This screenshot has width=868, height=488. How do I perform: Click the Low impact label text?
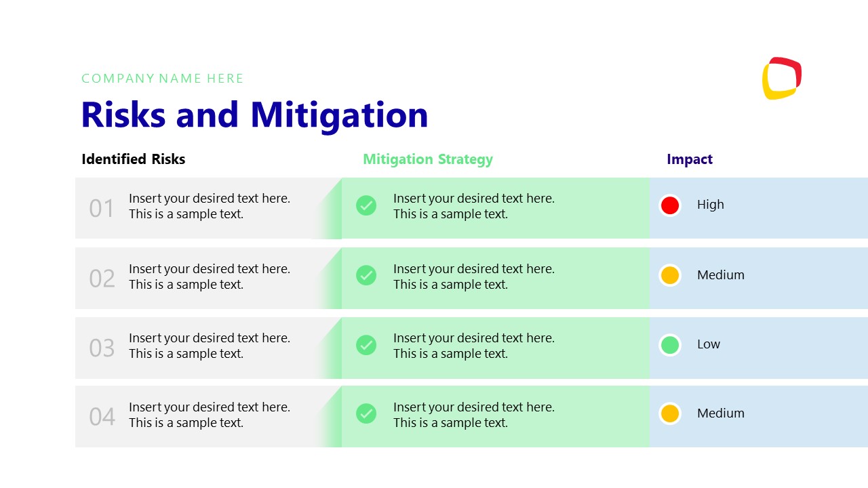pos(708,344)
